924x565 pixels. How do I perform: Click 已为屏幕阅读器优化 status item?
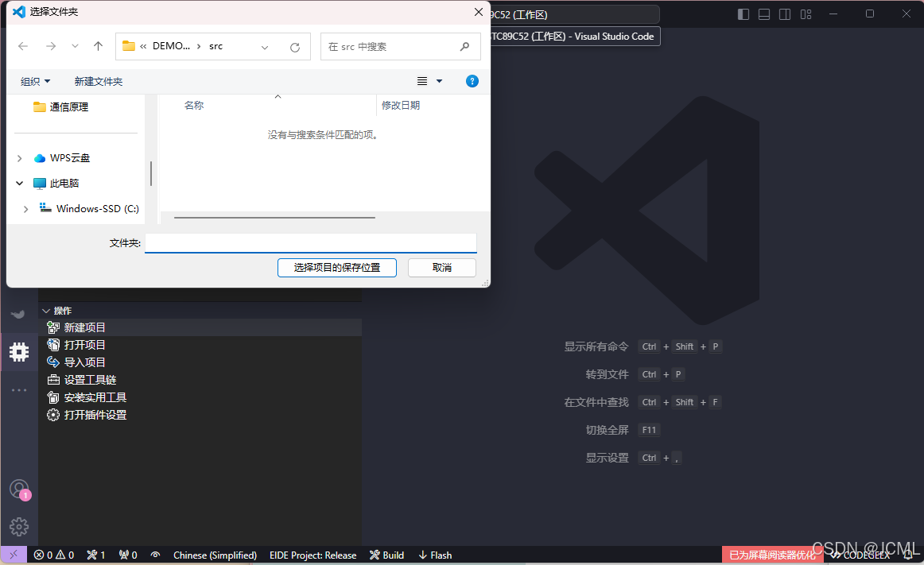tap(773, 555)
